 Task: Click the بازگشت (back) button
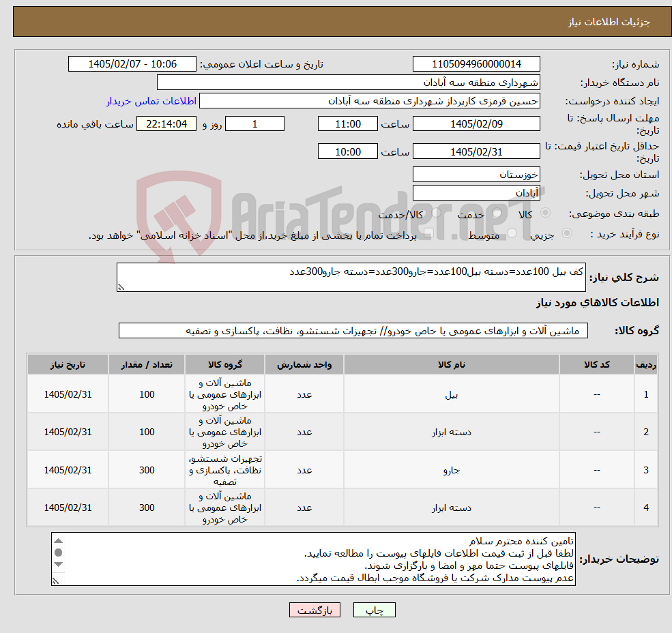pos(315,610)
